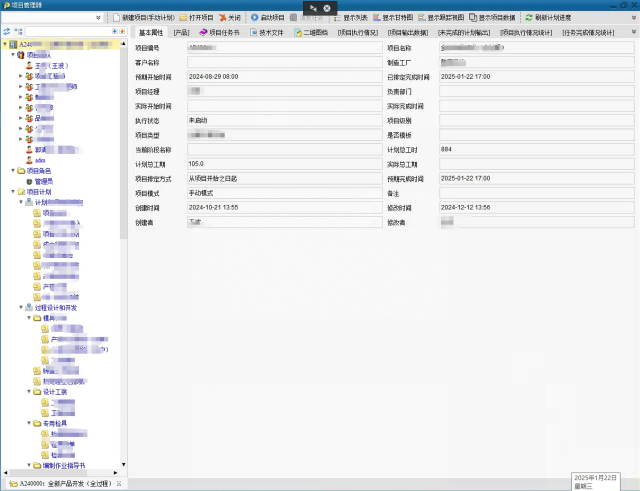The height and width of the screenshot is (491, 640).
Task: Click 显示项目数据 in toolbar
Action: 490,18
